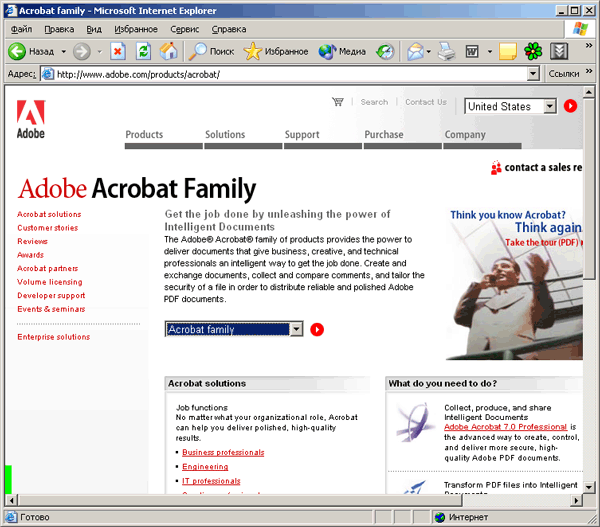600x527 pixels.
Task: Open the Awards sidebar link
Action: coord(30,255)
